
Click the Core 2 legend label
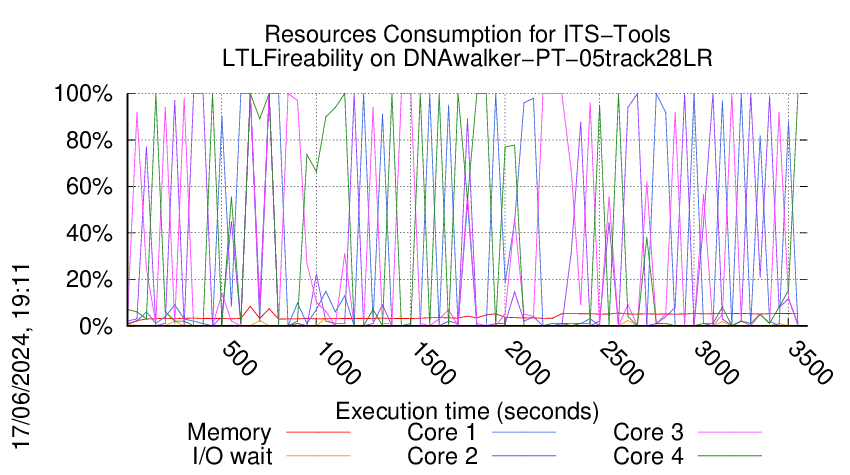442,456
